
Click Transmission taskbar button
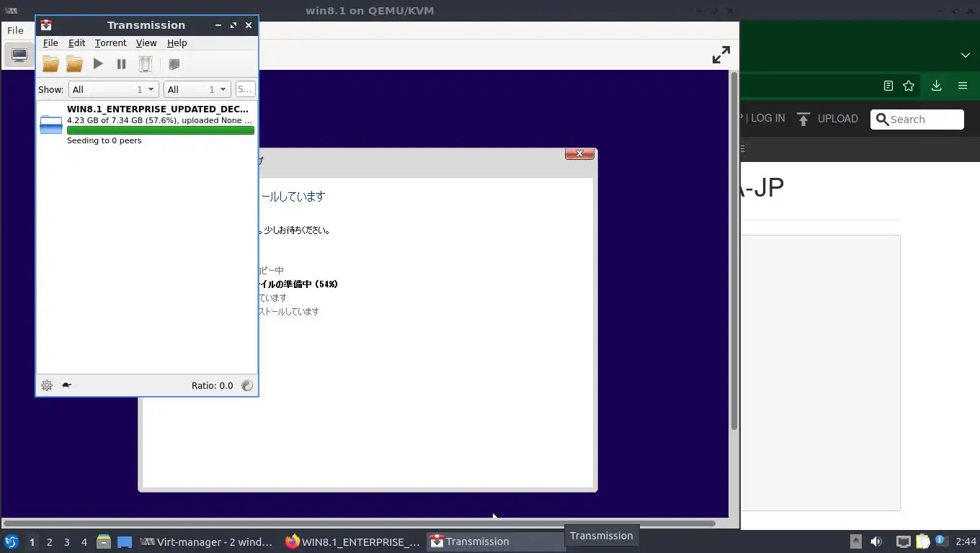(496, 541)
